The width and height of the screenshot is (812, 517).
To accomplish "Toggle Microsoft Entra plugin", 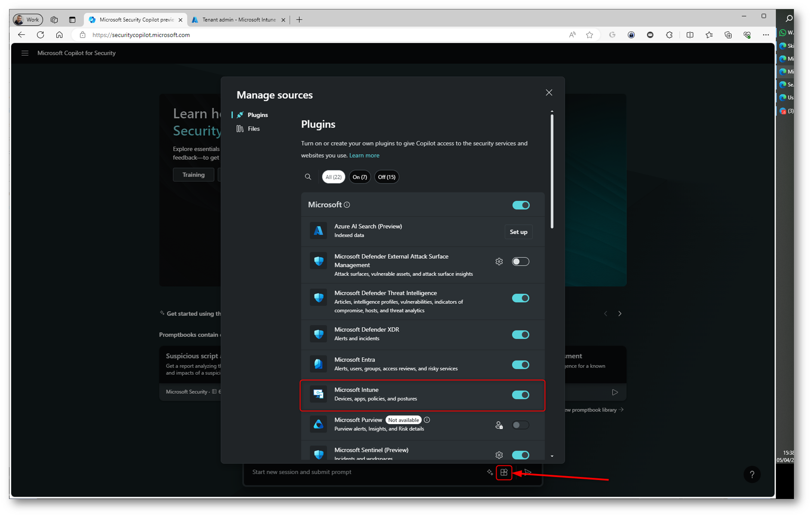I will click(520, 364).
